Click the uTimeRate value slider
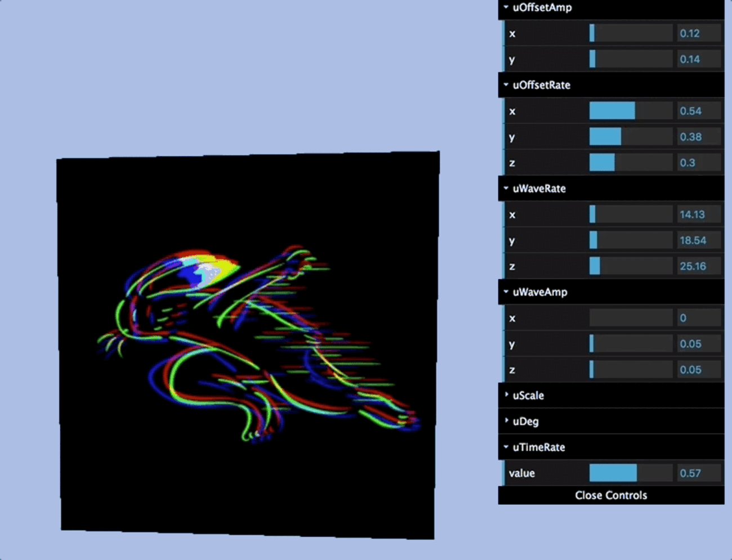Image resolution: width=732 pixels, height=560 pixels. [631, 473]
